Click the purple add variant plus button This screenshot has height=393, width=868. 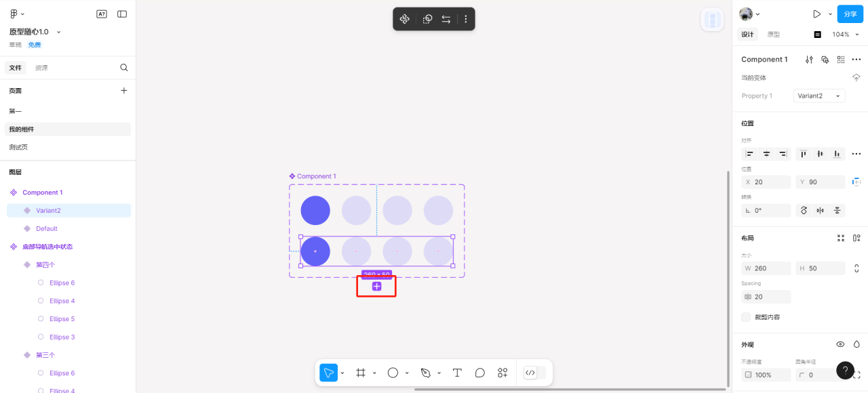point(377,287)
